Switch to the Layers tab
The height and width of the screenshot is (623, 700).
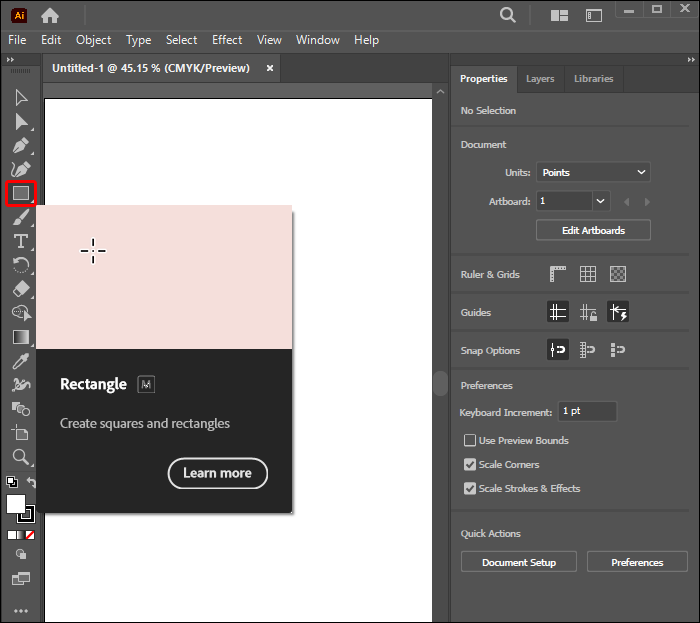540,79
